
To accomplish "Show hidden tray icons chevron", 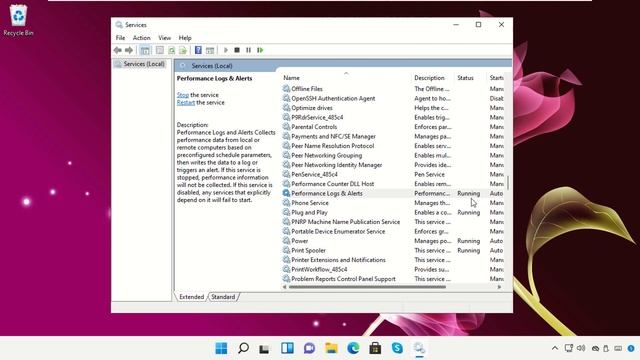I will click(x=555, y=348).
